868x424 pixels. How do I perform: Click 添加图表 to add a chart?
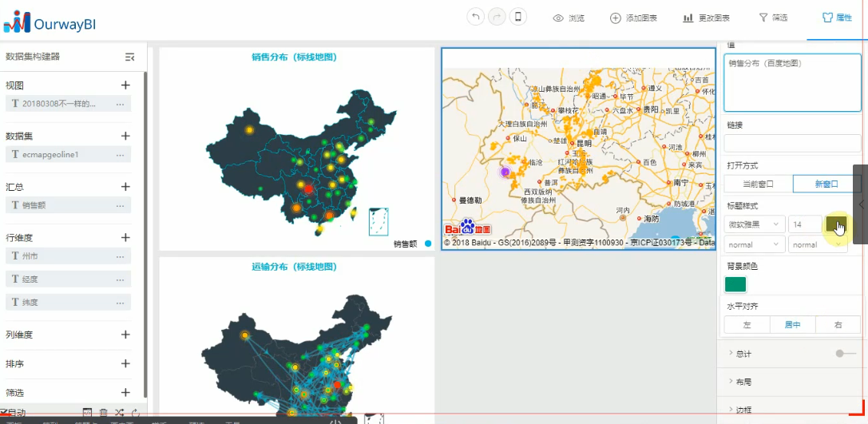point(633,18)
